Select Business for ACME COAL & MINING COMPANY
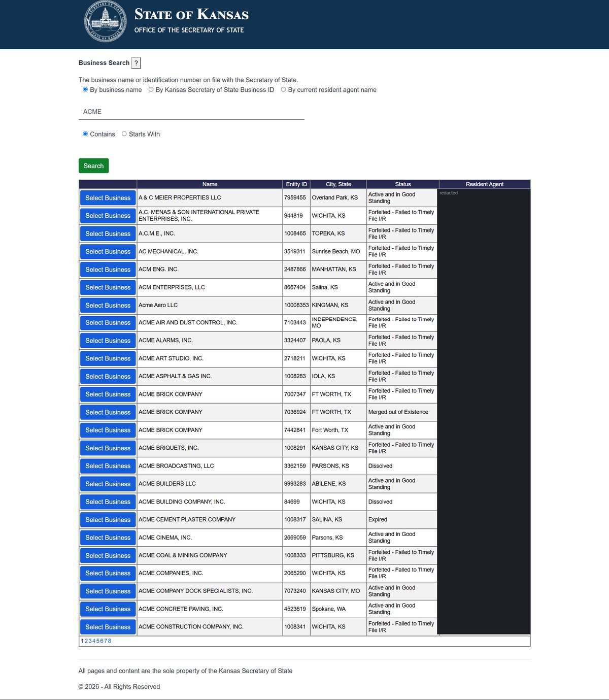This screenshot has width=609, height=700. (108, 556)
